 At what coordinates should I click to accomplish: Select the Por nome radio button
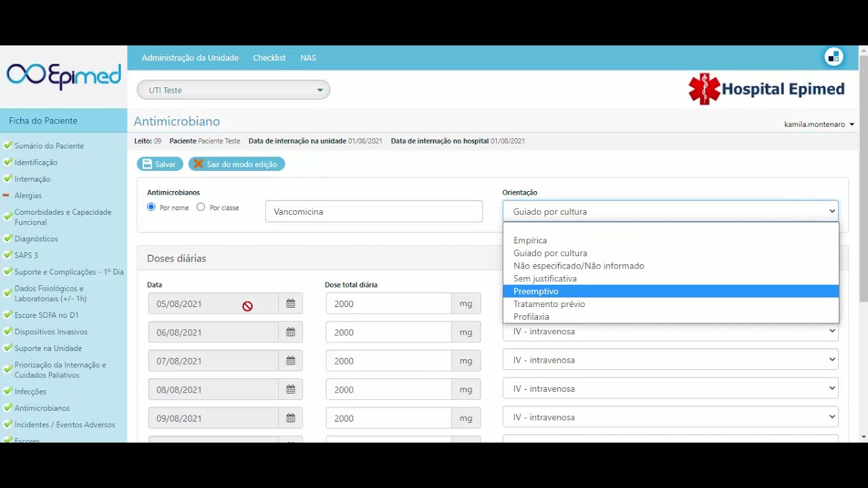[x=151, y=207]
